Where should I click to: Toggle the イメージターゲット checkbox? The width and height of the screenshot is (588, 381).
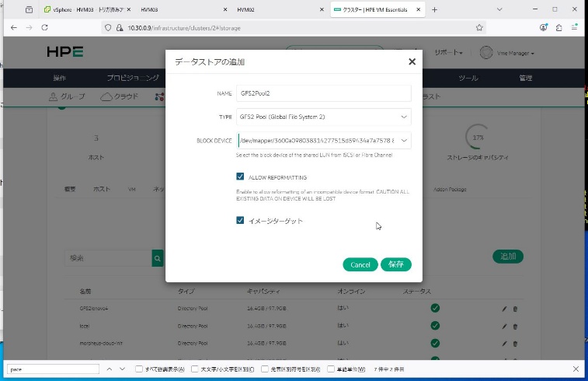[x=241, y=221]
